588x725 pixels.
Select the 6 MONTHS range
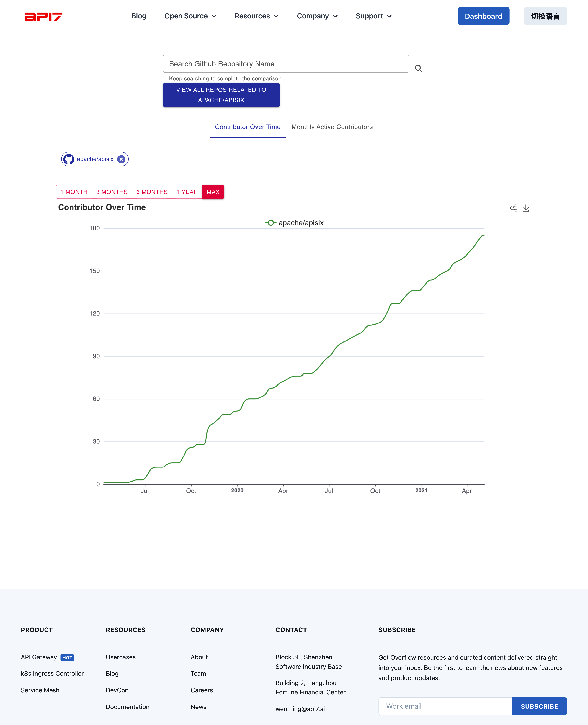point(152,192)
